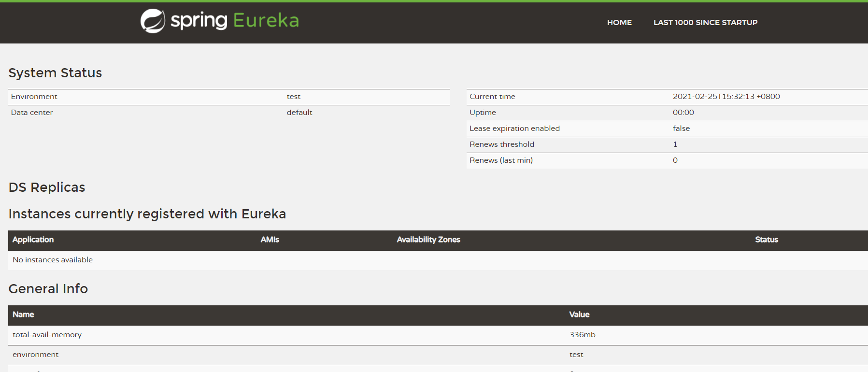Viewport: 868px width, 372px height.
Task: Select the lease expiration value false
Action: (x=681, y=129)
